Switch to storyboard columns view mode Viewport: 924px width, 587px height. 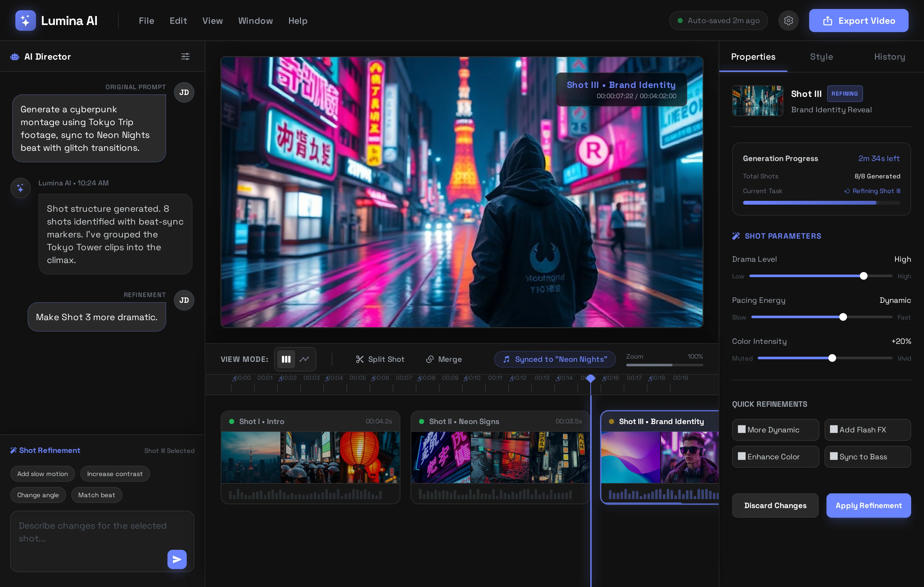(286, 359)
